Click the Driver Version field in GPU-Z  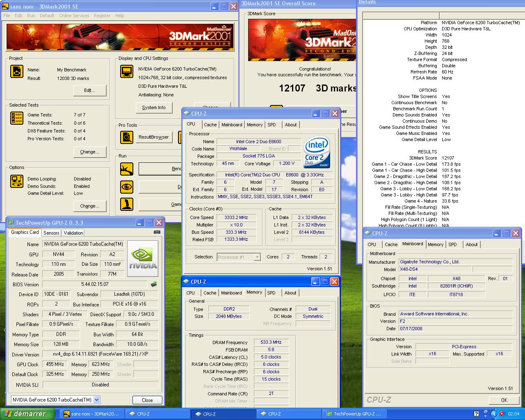[x=100, y=354]
